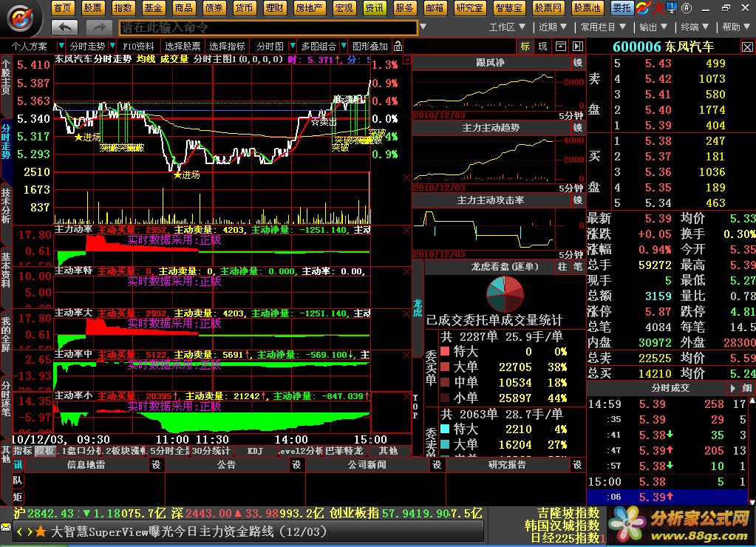Open the 股票 top menu

click(x=92, y=7)
